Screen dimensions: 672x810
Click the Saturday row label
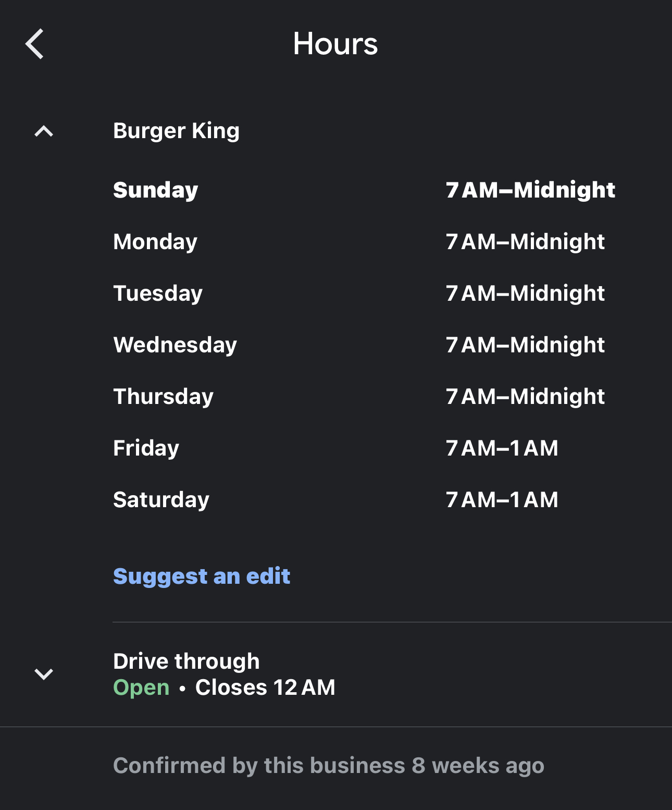tap(161, 500)
